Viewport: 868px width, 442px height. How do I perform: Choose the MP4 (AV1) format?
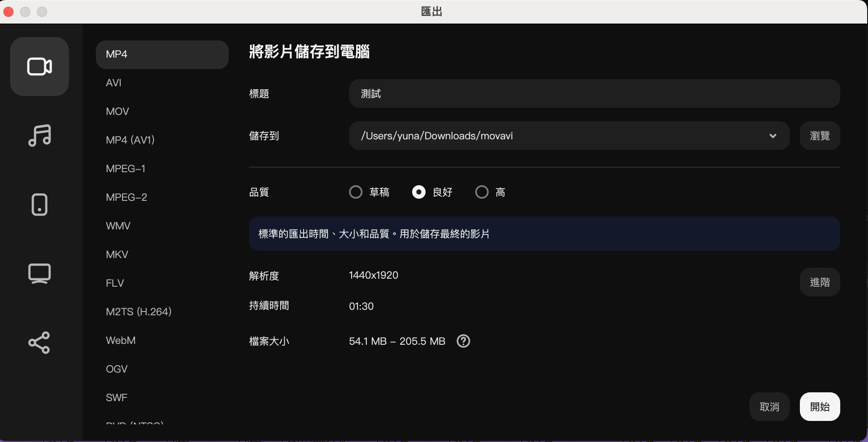(x=162, y=140)
